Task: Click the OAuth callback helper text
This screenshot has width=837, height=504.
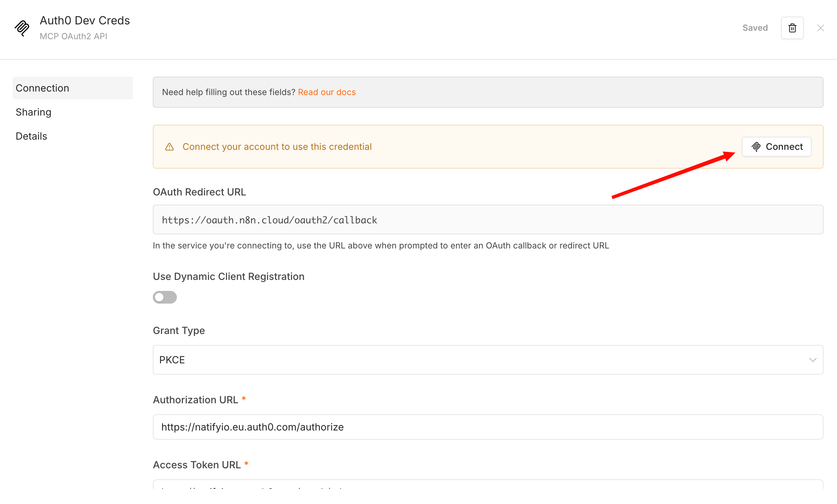Action: click(x=381, y=246)
